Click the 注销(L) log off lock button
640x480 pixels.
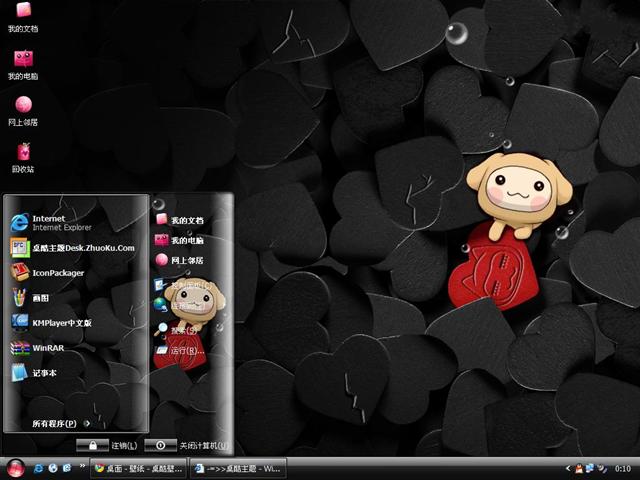(x=93, y=445)
